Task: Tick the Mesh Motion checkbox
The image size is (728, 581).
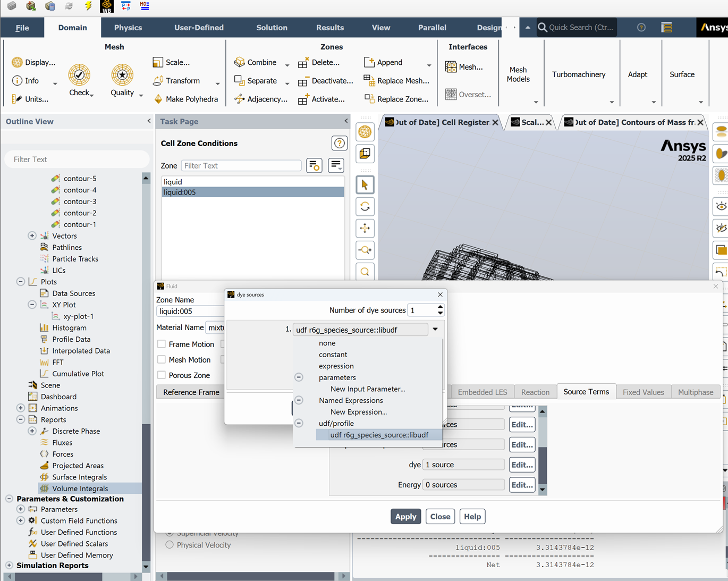Action: coord(162,360)
